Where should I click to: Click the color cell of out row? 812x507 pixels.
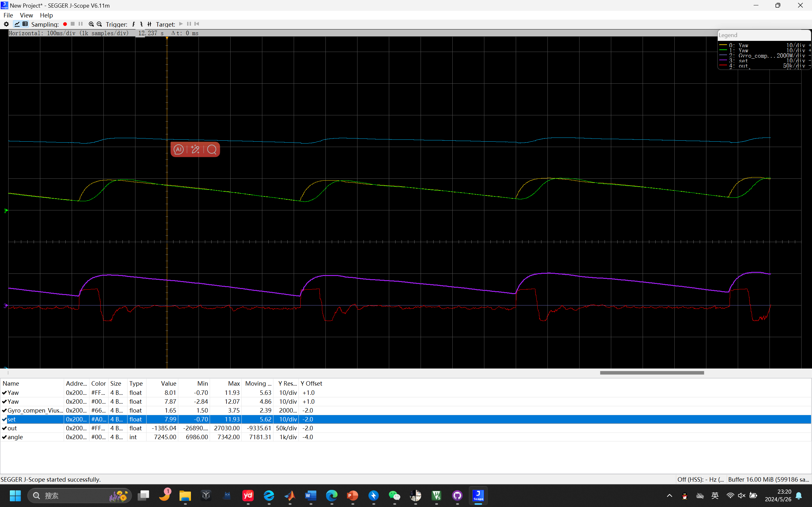pos(98,428)
